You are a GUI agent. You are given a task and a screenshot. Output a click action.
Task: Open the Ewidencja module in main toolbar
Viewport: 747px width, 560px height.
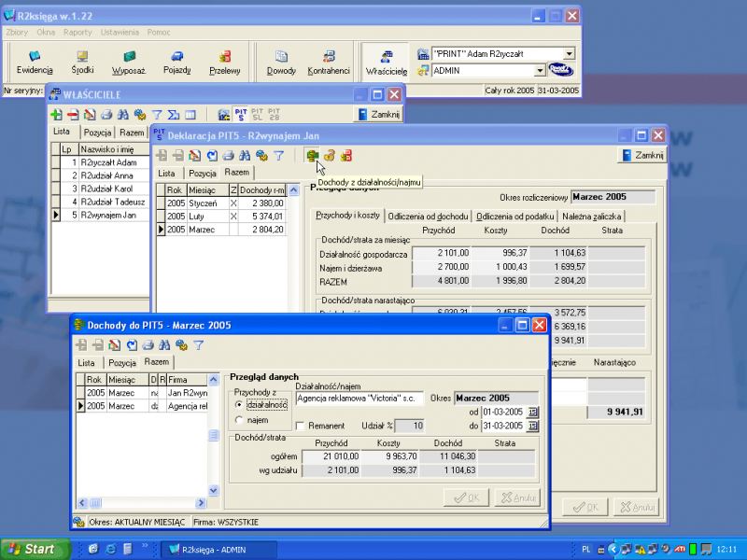[35, 62]
